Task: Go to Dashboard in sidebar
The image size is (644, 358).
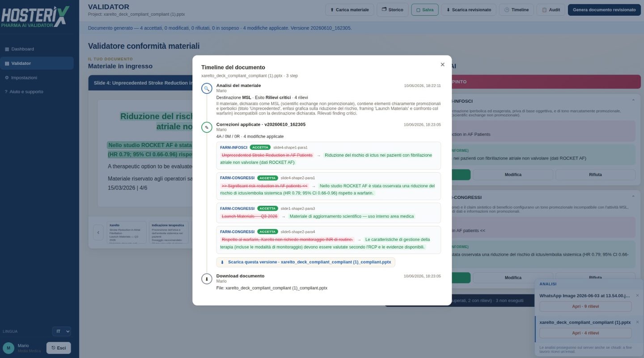Action: click(37, 49)
